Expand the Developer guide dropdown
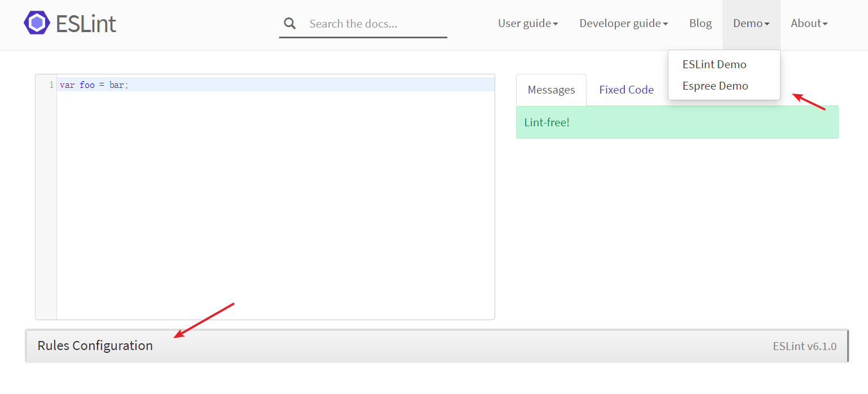This screenshot has height=394, width=868. coord(623,24)
